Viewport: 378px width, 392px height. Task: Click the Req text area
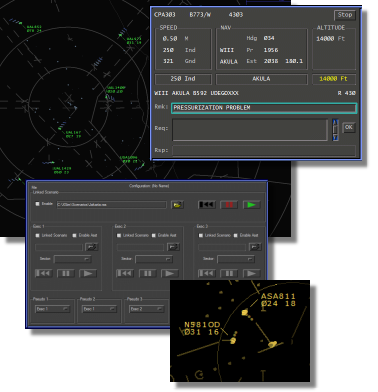coord(250,130)
